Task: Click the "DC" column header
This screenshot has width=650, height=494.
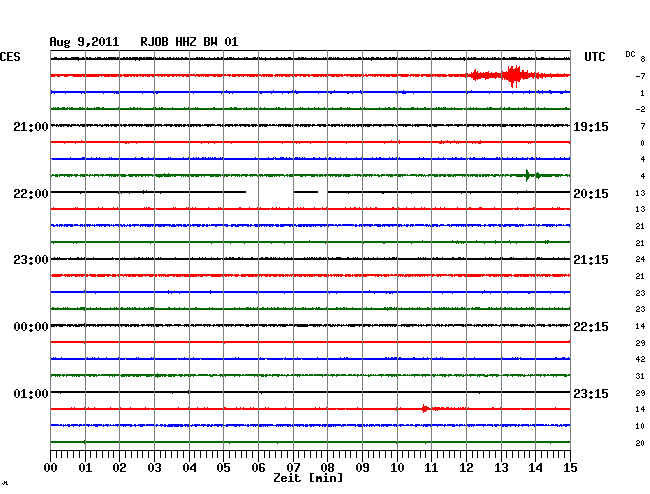Action: pyautogui.click(x=630, y=54)
